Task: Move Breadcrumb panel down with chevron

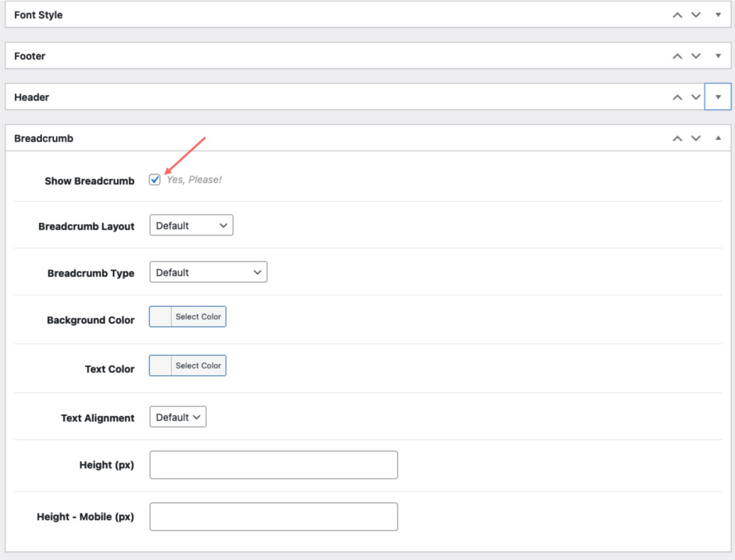Action: coord(696,138)
